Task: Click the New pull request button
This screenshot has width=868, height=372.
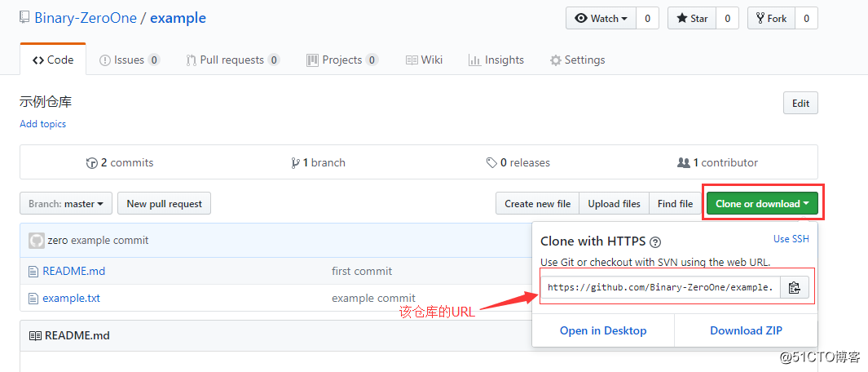Action: [x=165, y=203]
